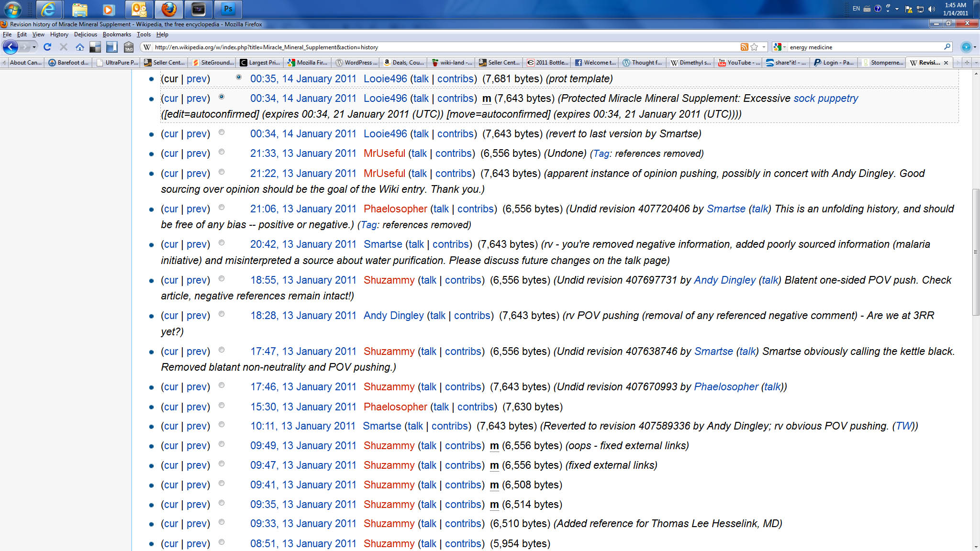Select radio button for 20:42 Smartse revision
Image resolution: width=980 pixels, height=551 pixels.
pos(222,243)
